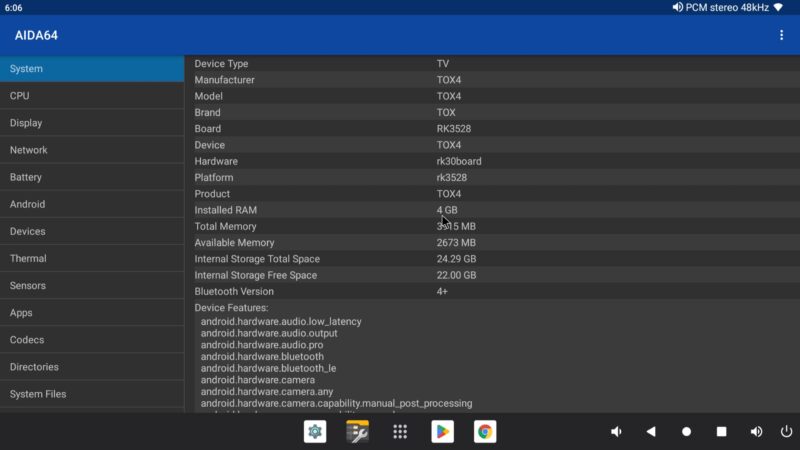Launch the wrench tools app in taskbar
This screenshot has height=450, width=800.
tap(357, 432)
